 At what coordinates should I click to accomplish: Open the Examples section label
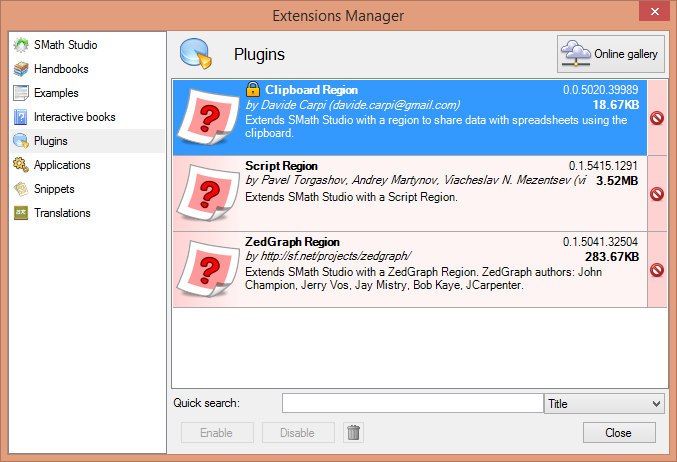(56, 93)
